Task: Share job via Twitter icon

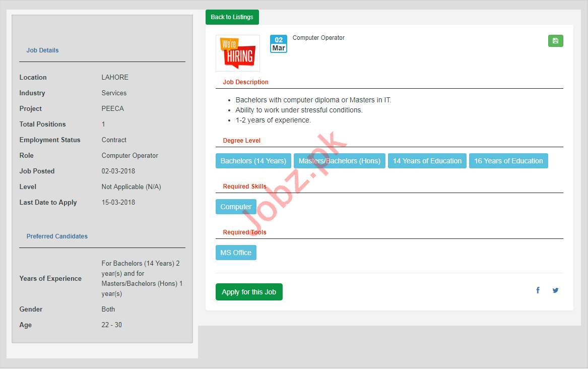Action: (555, 290)
